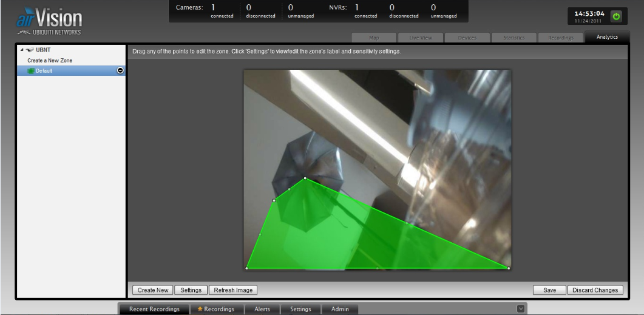Click the green power button near the clock
This screenshot has height=315, width=644.
(x=616, y=16)
